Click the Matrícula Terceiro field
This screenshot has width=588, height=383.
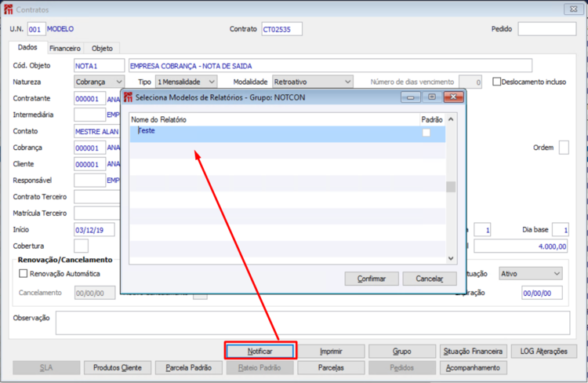coord(97,213)
